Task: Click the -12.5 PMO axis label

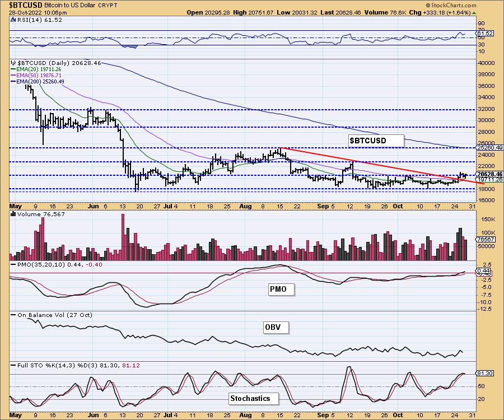Action: [x=484, y=309]
